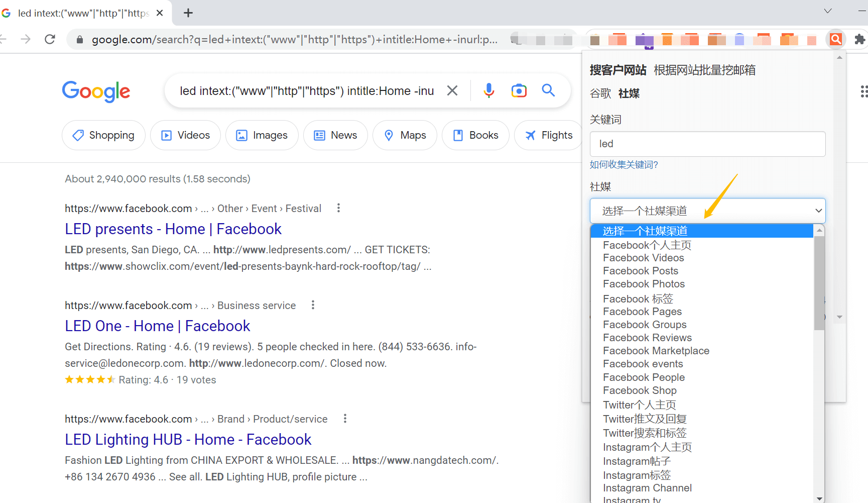Click the 如何收集关键词? help link
The width and height of the screenshot is (868, 503).
[624, 164]
